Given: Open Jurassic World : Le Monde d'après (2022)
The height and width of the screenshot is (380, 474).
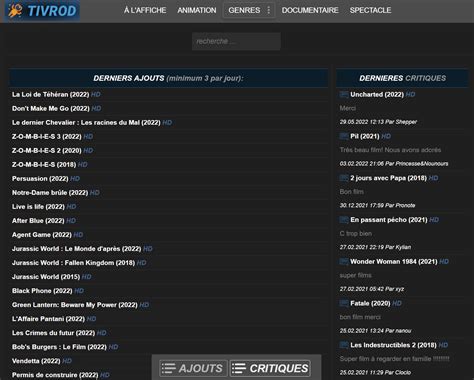Looking at the screenshot, I should [x=77, y=248].
